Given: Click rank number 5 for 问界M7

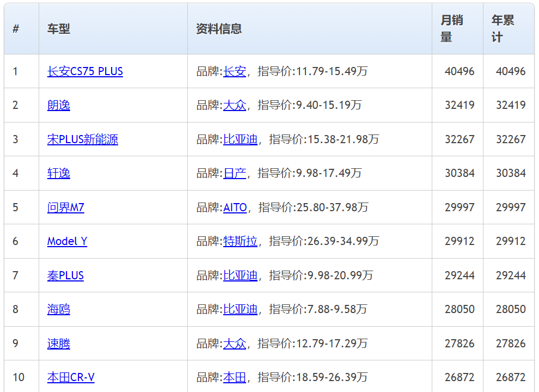Looking at the screenshot, I should pyautogui.click(x=15, y=207).
